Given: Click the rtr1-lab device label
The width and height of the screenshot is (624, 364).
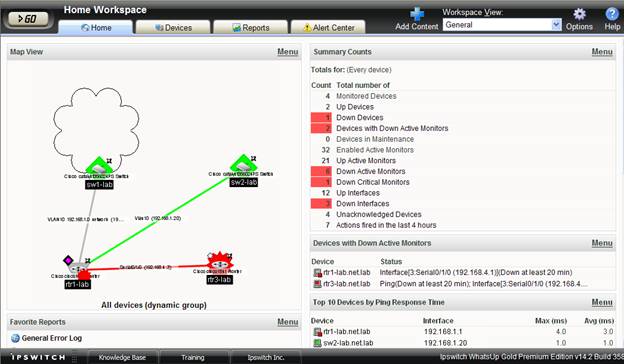Looking at the screenshot, I should click(78, 284).
